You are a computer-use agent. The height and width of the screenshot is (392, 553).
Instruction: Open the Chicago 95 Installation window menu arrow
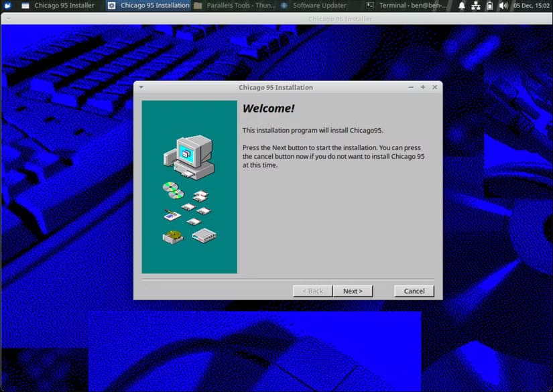(141, 87)
